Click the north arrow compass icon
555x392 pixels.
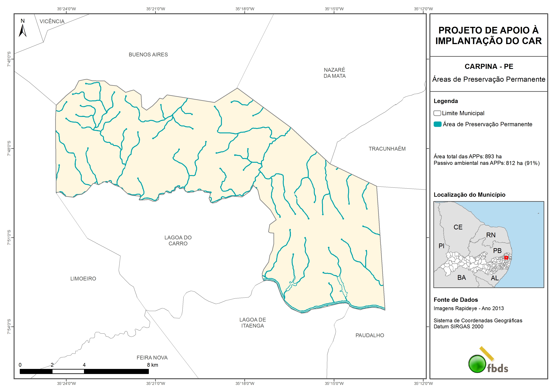(x=22, y=30)
